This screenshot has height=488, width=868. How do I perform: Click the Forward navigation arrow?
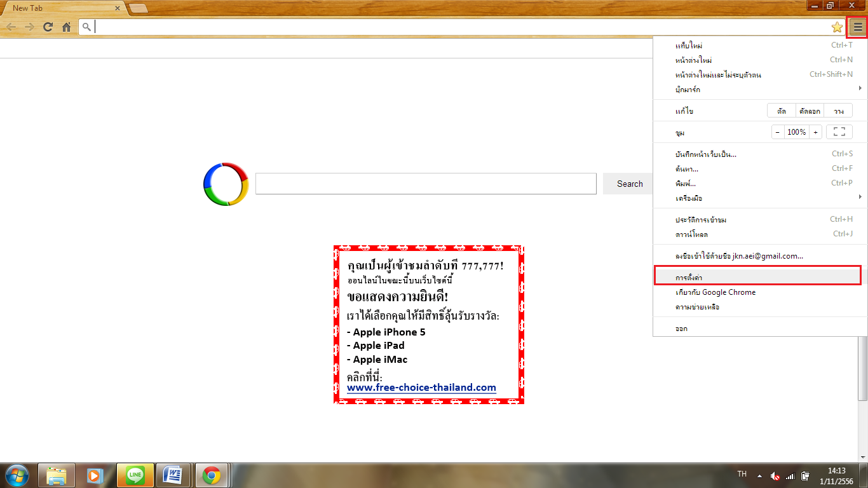click(29, 27)
